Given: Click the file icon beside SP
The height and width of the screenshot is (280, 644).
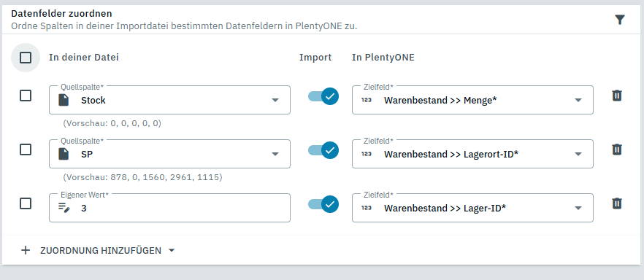Looking at the screenshot, I should click(64, 154).
